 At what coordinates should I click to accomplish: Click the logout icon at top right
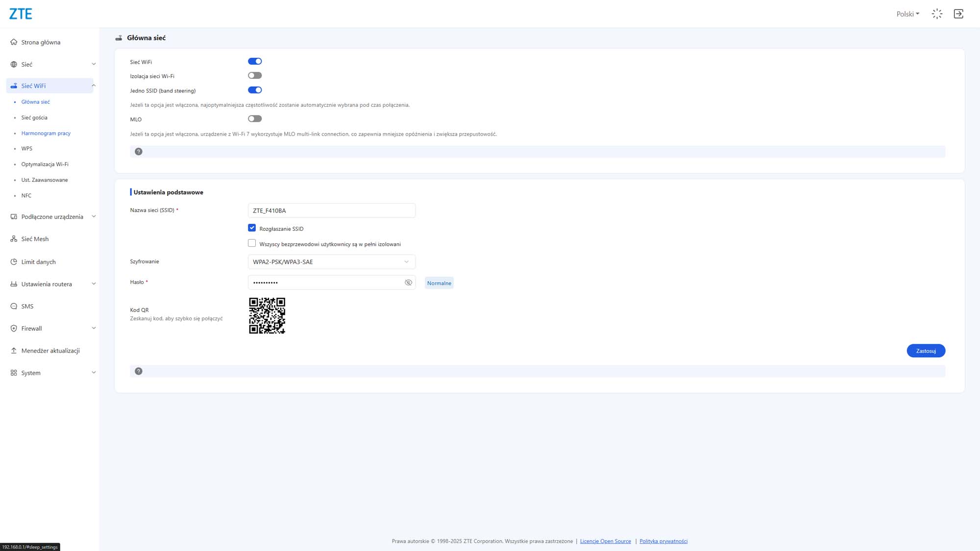pyautogui.click(x=958, y=14)
